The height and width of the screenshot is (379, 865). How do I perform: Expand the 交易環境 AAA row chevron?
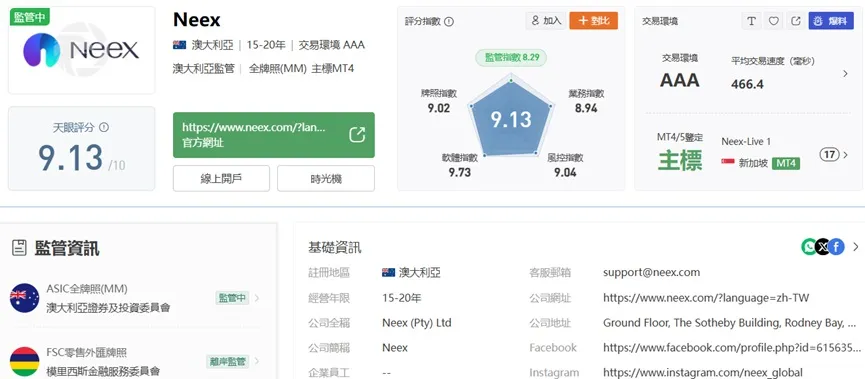point(845,73)
